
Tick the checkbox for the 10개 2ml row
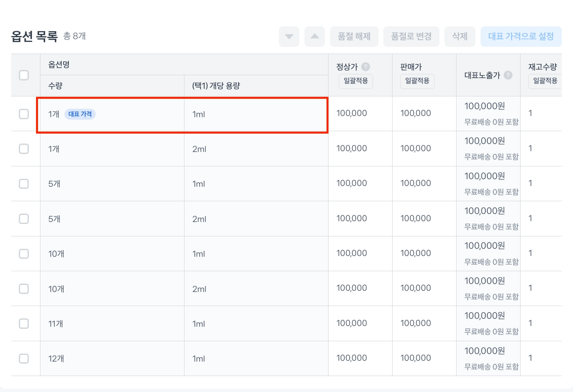24,289
